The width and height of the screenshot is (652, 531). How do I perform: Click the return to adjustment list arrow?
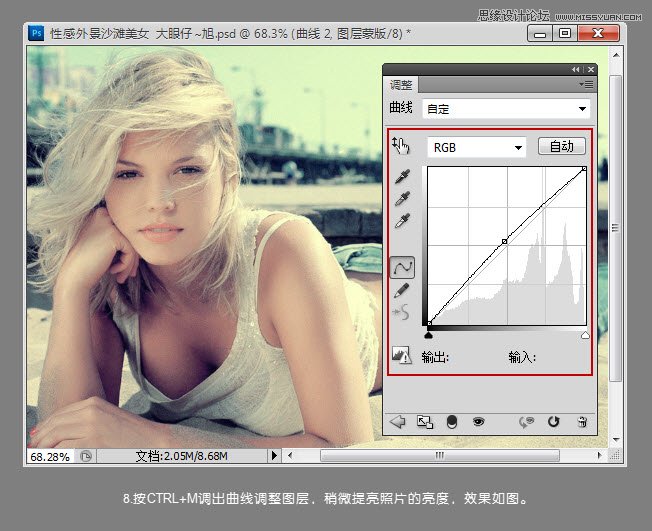point(398,422)
